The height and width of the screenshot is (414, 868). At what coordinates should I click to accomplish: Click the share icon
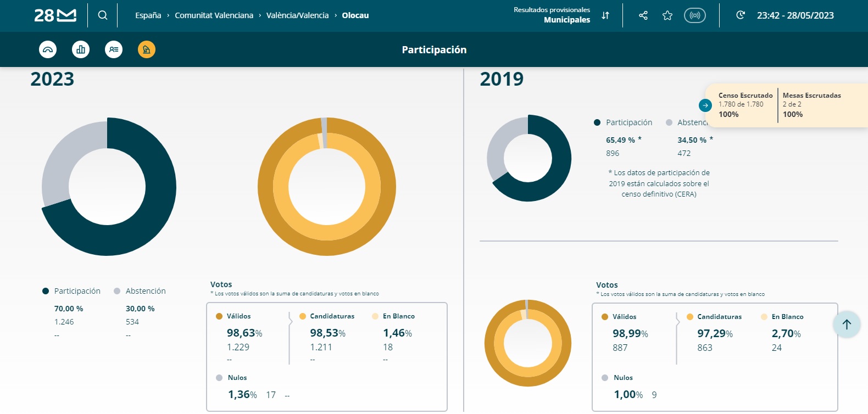point(643,15)
